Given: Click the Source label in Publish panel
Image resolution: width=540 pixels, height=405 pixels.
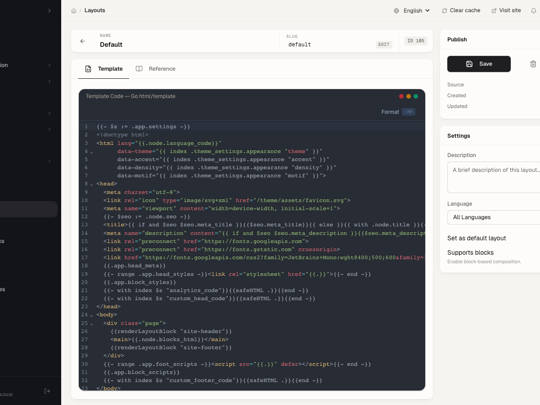Looking at the screenshot, I should tap(455, 85).
